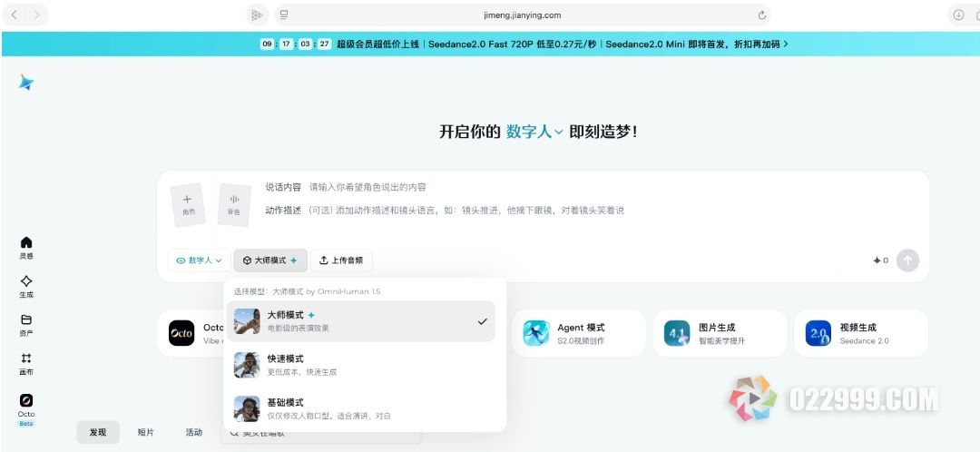This screenshot has height=452, width=980.
Task: Click the 基础模式 thumbnail image
Action: pyautogui.click(x=247, y=408)
